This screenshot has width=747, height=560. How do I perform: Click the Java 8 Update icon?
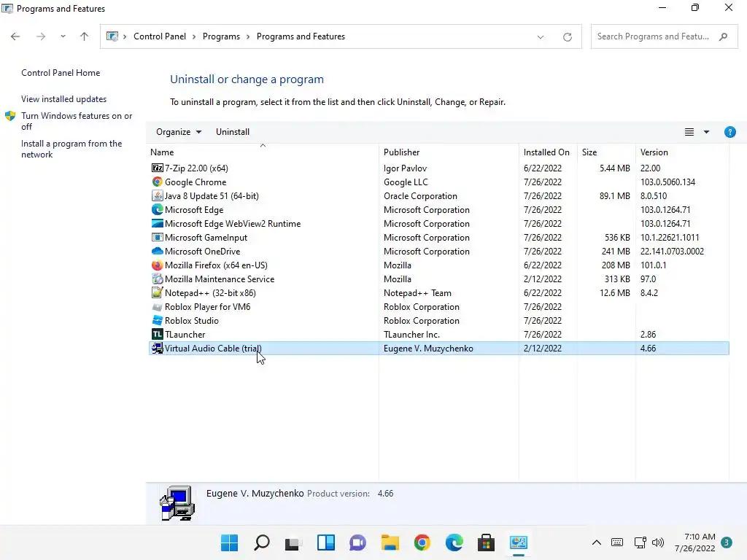click(x=158, y=195)
